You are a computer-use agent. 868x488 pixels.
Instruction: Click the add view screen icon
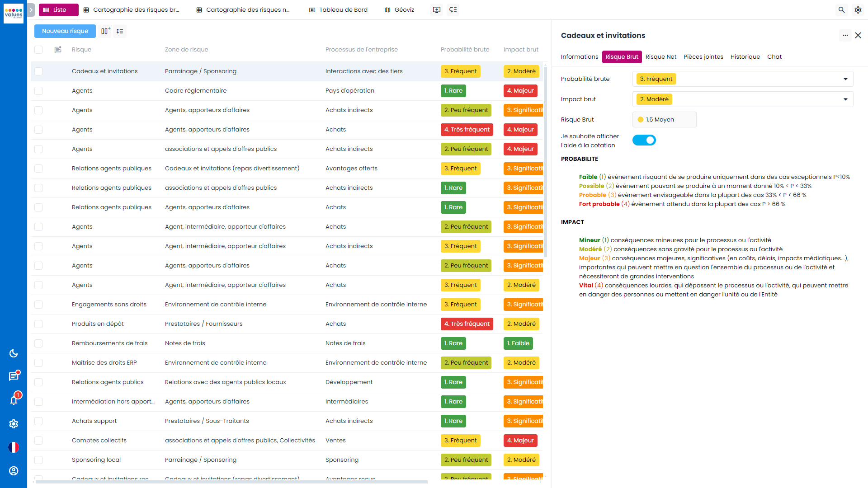pyautogui.click(x=437, y=10)
